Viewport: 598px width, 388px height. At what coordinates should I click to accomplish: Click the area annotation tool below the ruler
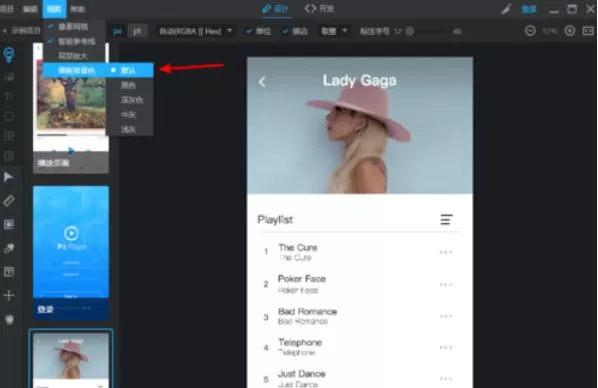[9, 224]
